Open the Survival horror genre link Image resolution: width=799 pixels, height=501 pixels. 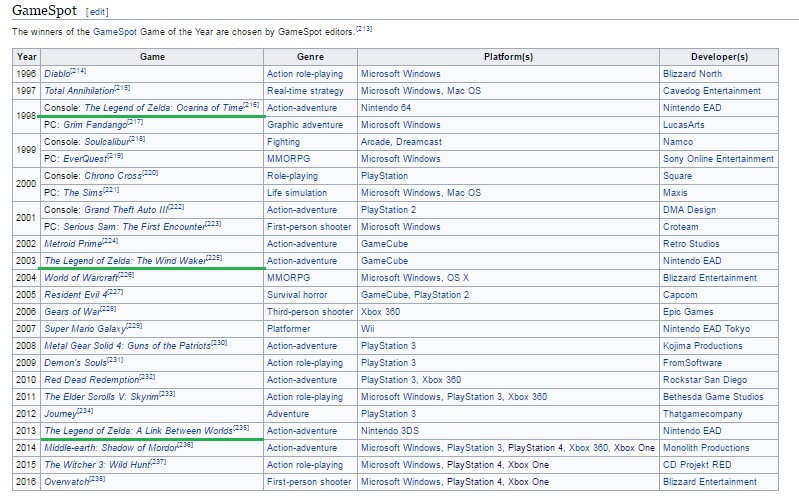pos(298,295)
